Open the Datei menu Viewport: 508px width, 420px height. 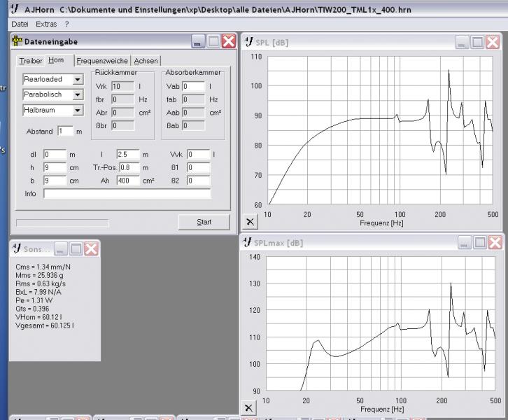pyautogui.click(x=20, y=24)
